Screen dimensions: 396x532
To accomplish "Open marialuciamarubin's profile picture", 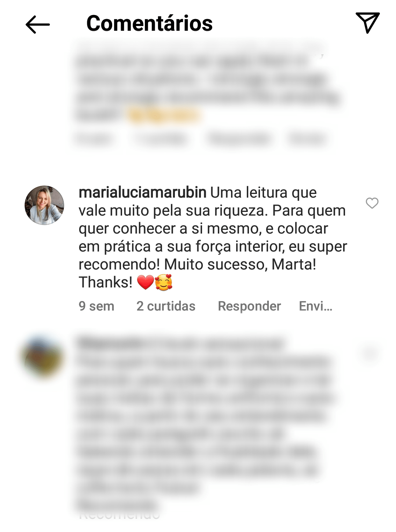I will pyautogui.click(x=44, y=205).
